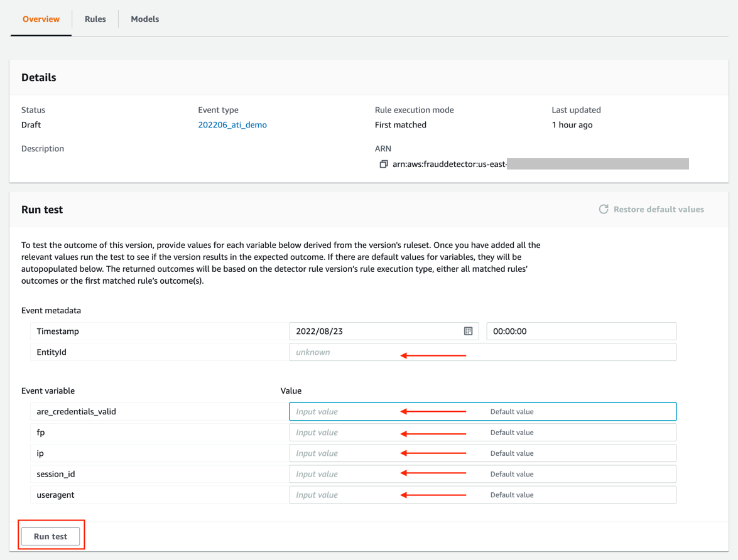Select the Overview tab
The width and height of the screenshot is (738, 560).
pyautogui.click(x=41, y=19)
